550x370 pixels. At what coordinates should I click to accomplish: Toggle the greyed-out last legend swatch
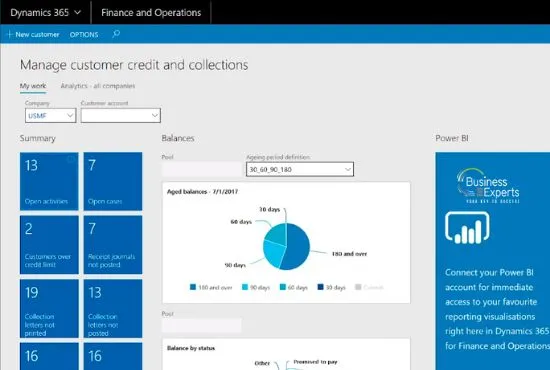pos(358,287)
